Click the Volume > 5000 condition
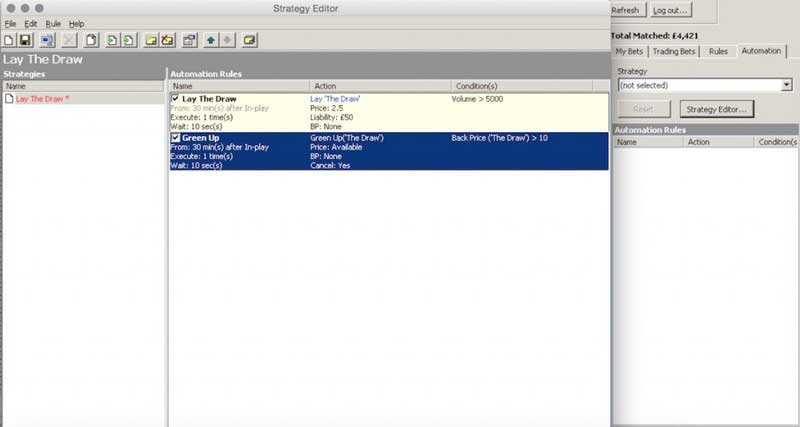 (x=477, y=99)
